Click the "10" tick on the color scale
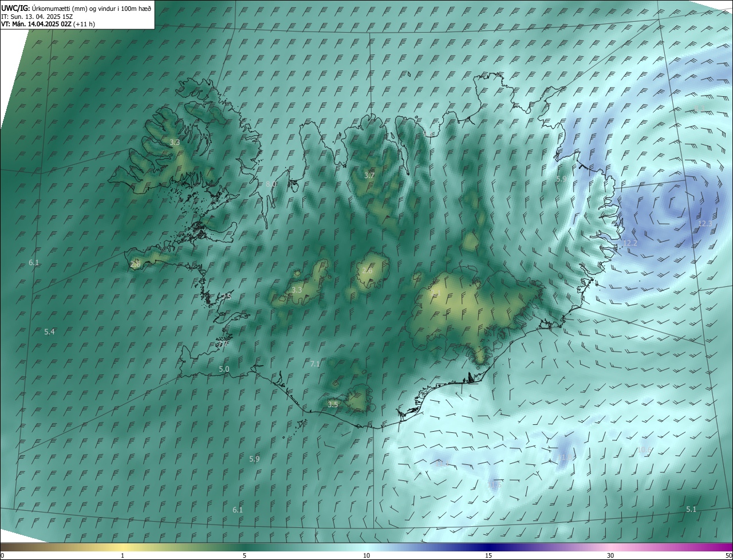 pyautogui.click(x=366, y=555)
